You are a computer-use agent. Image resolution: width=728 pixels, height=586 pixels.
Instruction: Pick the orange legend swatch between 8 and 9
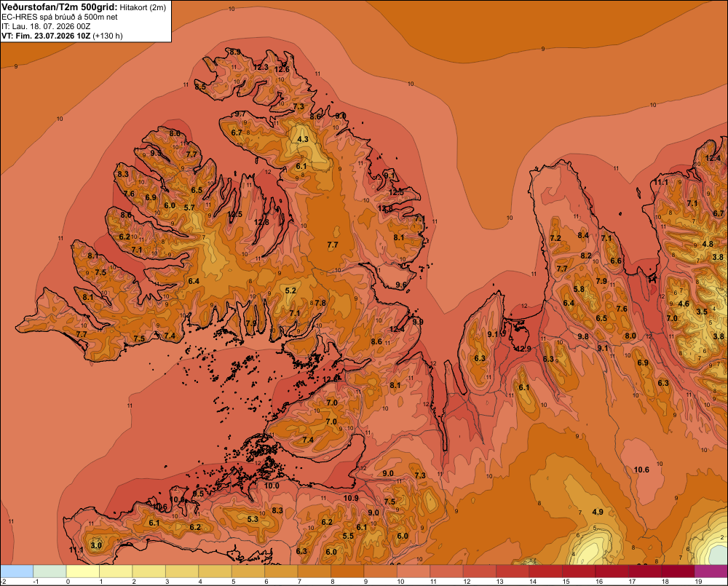tap(348, 571)
